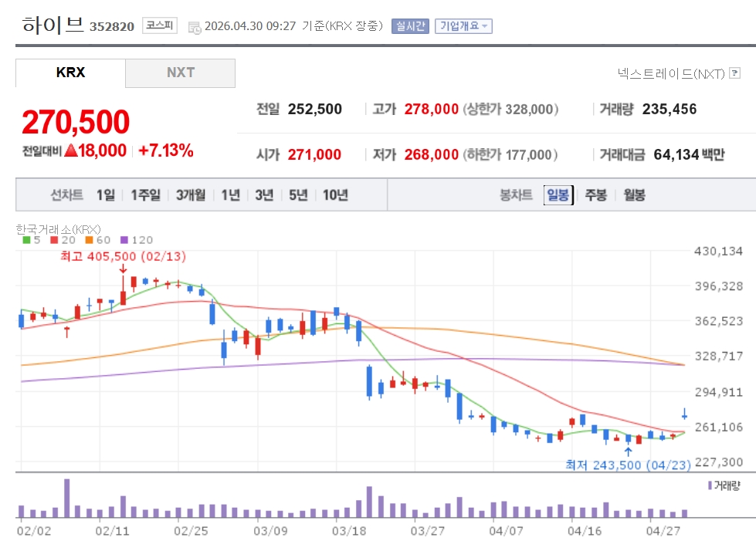756x551 pixels.
Task: Click the 실시간 real-time badge
Action: [x=409, y=26]
